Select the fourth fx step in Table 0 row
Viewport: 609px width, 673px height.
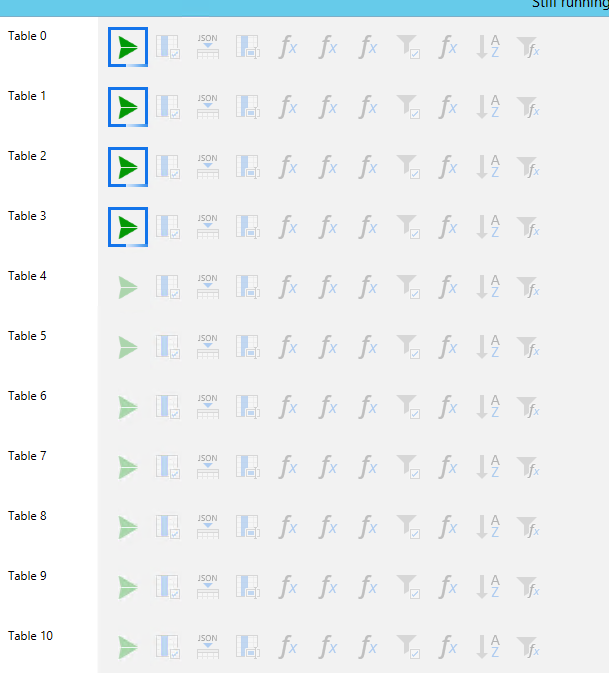click(448, 47)
